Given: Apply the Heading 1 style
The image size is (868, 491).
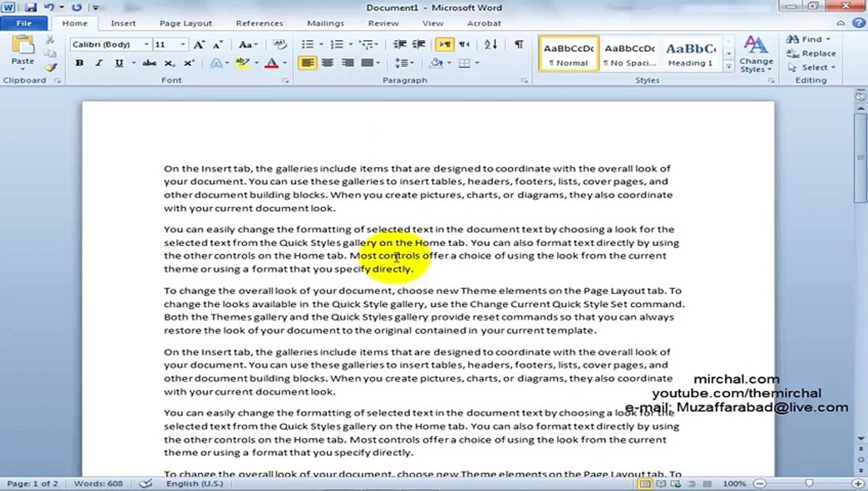Looking at the screenshot, I should tap(691, 55).
